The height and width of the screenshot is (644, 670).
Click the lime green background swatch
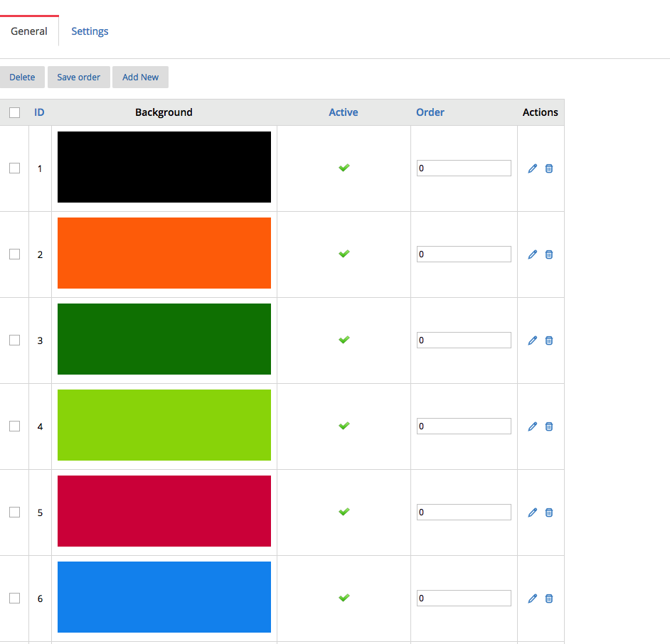point(164,425)
